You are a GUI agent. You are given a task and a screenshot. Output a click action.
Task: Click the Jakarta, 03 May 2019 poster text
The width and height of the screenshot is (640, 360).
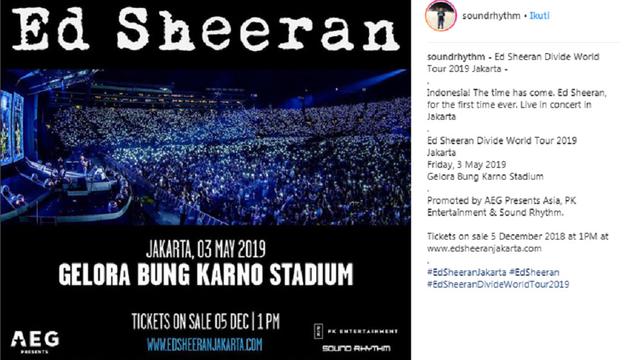tap(206, 249)
